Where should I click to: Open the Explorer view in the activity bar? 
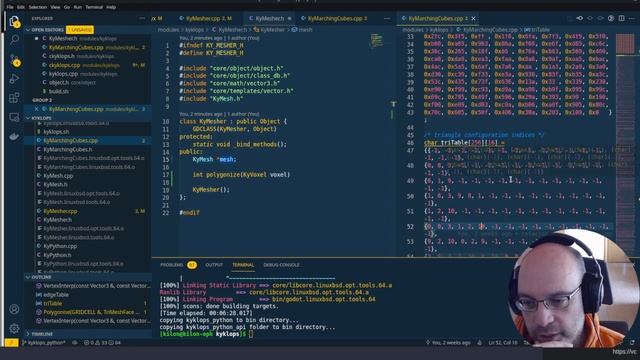[14, 21]
